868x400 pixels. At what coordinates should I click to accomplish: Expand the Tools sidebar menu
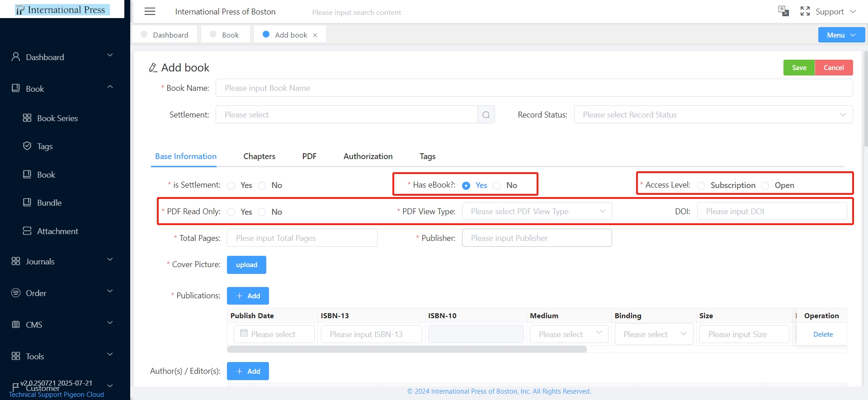coord(110,354)
